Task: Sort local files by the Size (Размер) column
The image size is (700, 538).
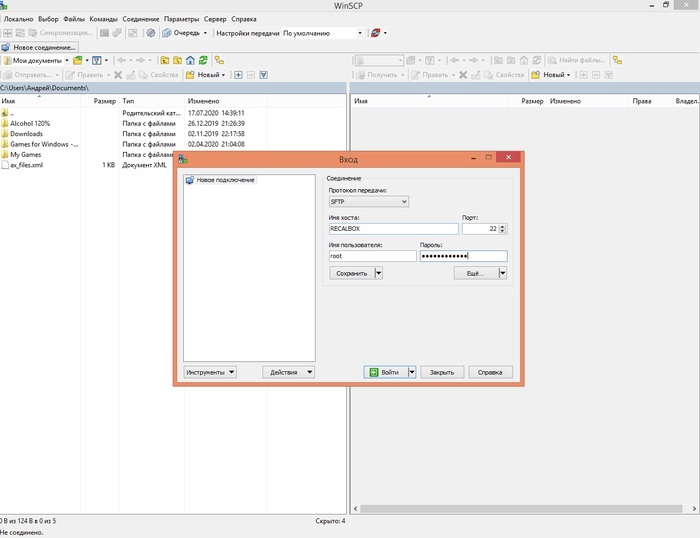Action: [x=104, y=101]
